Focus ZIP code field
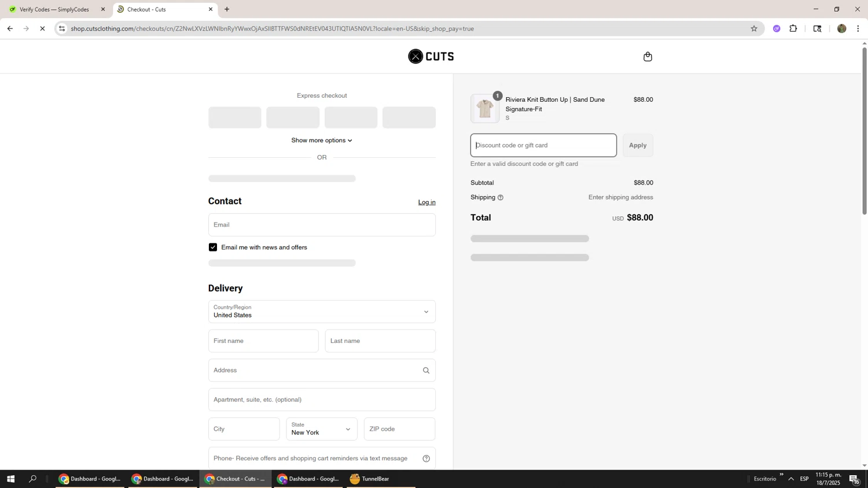 point(400,429)
